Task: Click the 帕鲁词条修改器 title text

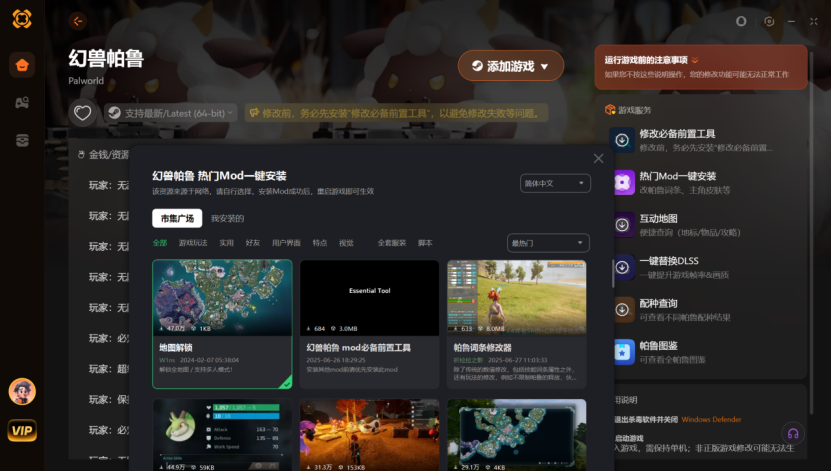Action: click(x=482, y=348)
